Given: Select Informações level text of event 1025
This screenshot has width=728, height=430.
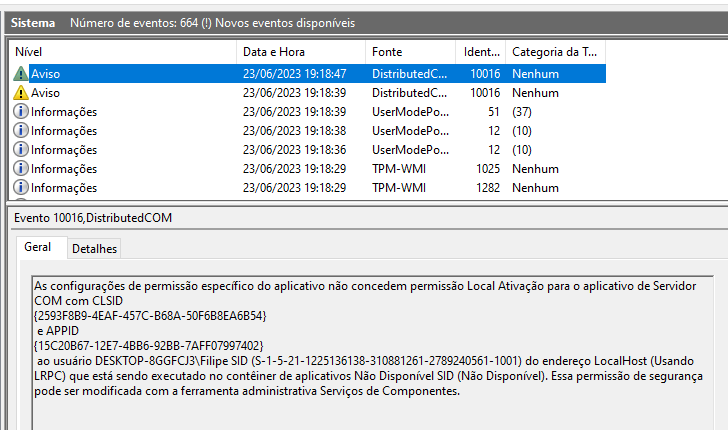Looking at the screenshot, I should pos(64,169).
